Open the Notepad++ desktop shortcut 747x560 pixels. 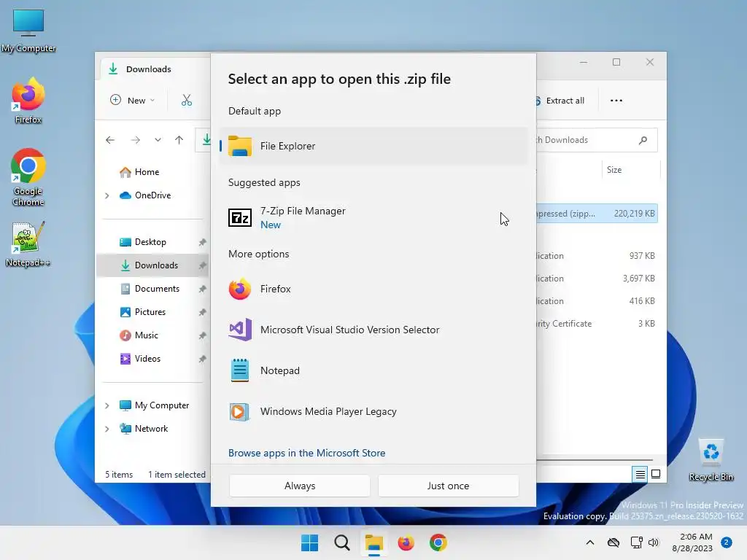tap(28, 244)
